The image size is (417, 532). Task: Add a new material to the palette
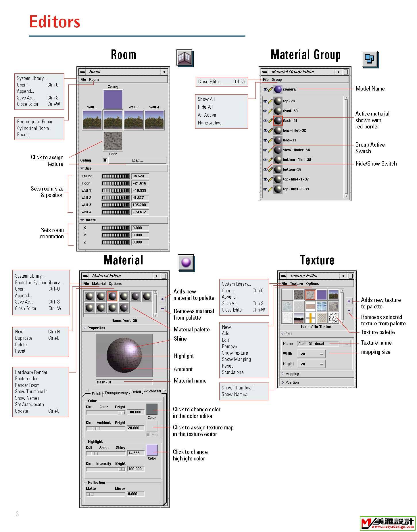162,299
